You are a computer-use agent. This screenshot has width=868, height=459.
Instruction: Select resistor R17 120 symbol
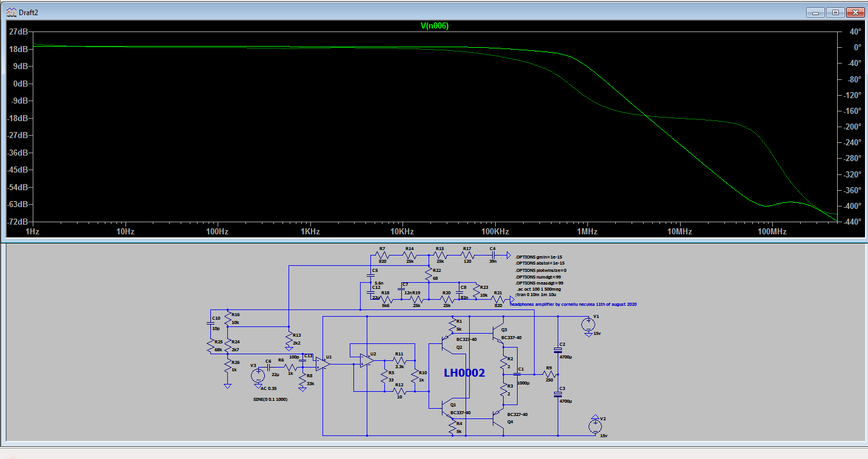pos(467,255)
